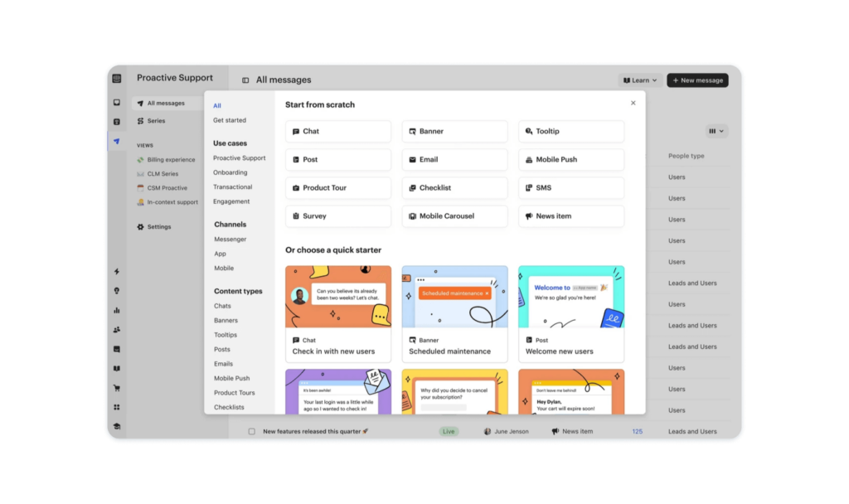Viewport: 849px width, 504px height.
Task: Toggle the sidebar panel icon beside All messages
Action: (x=245, y=80)
